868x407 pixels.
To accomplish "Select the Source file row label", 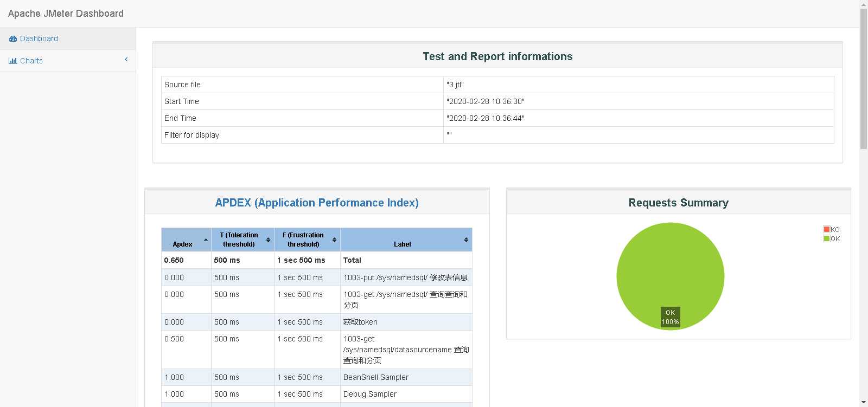I will (x=182, y=85).
